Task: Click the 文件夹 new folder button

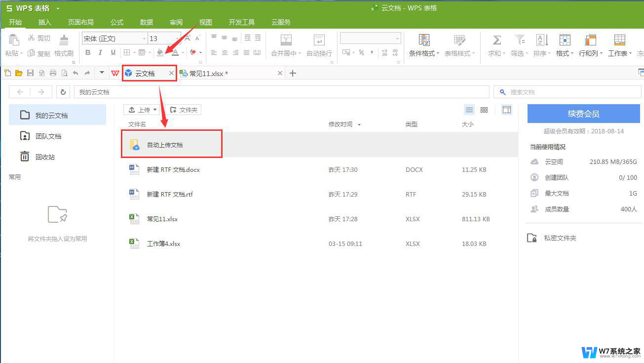Action: point(183,110)
